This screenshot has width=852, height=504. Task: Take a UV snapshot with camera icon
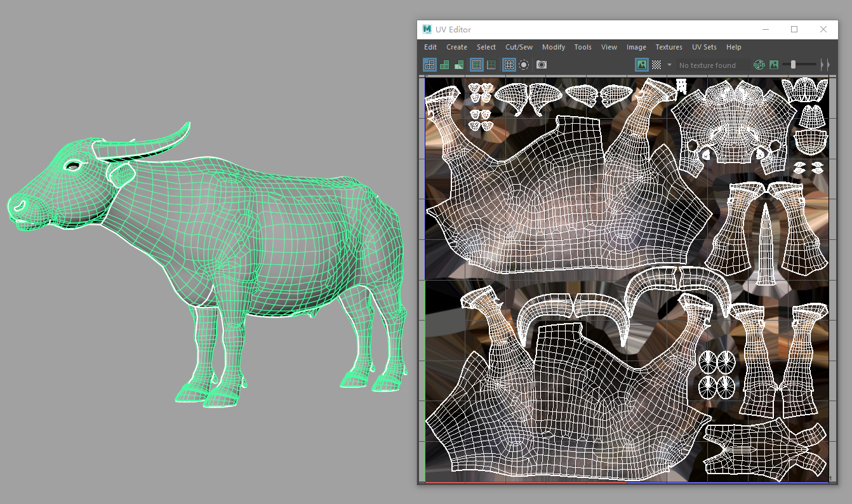point(542,65)
